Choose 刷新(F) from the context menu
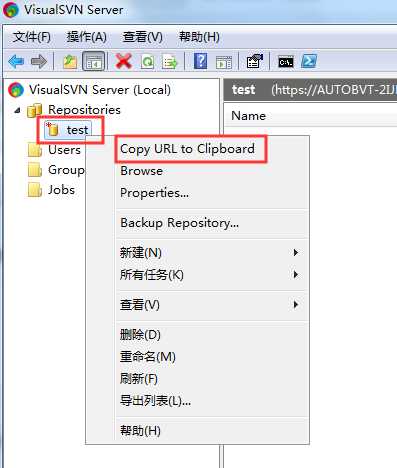This screenshot has height=468, width=397. tap(212, 379)
